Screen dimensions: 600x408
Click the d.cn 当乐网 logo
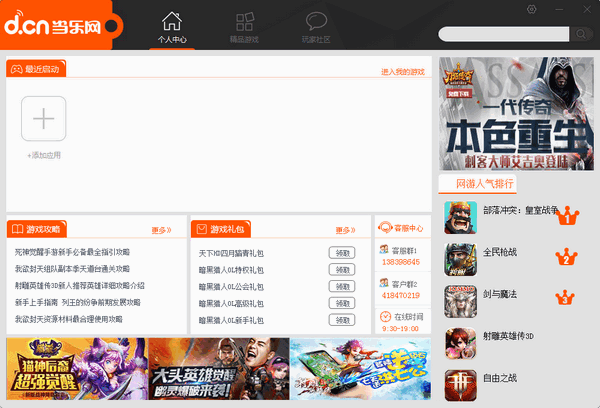tap(53, 26)
